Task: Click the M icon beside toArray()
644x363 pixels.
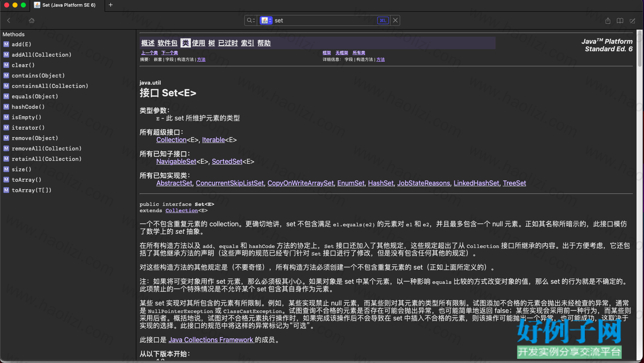Action: [x=6, y=180]
